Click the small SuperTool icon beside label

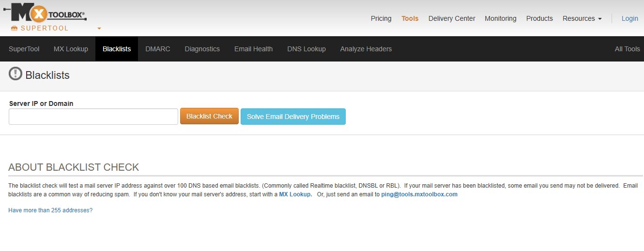click(x=14, y=29)
